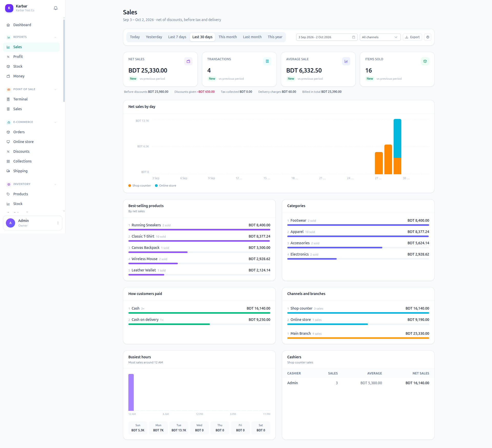Click the Discounts percent icon
Image resolution: width=492 pixels, height=448 pixels.
point(8,151)
